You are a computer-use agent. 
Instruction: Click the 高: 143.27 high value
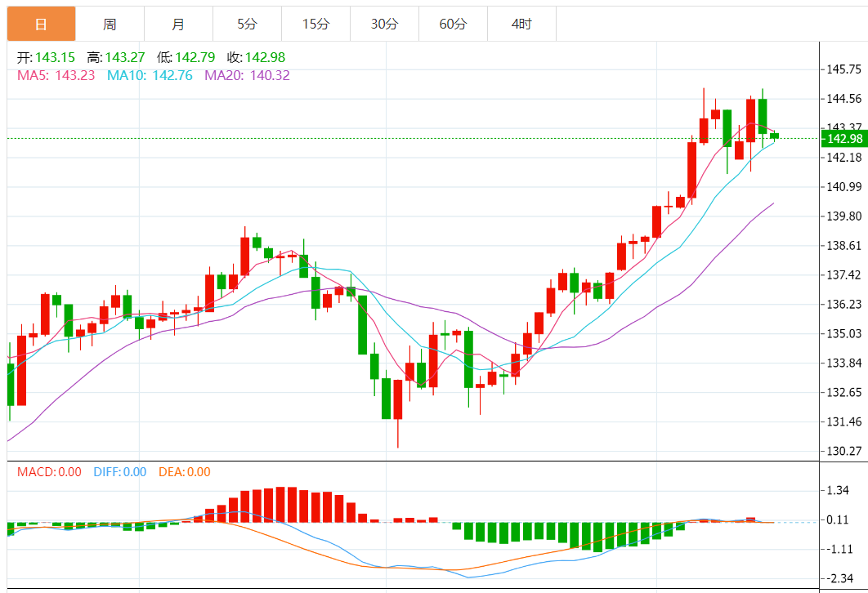116,57
